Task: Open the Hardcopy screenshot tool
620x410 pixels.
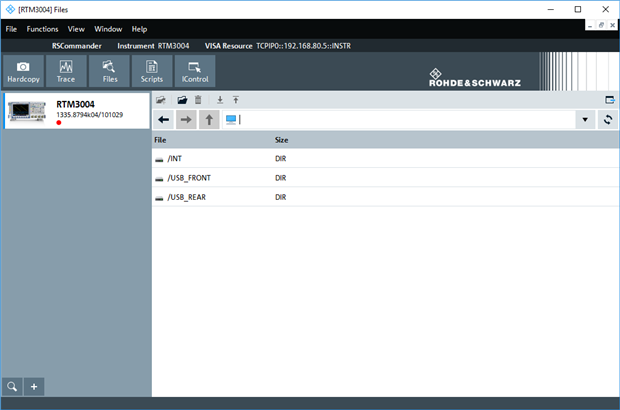Action: coord(23,71)
